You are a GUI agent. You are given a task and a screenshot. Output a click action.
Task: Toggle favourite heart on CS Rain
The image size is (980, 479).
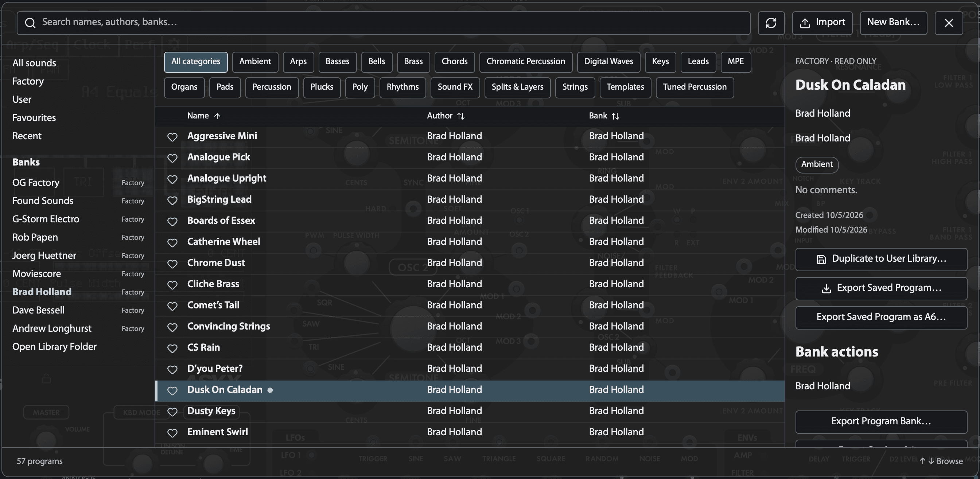(x=172, y=348)
